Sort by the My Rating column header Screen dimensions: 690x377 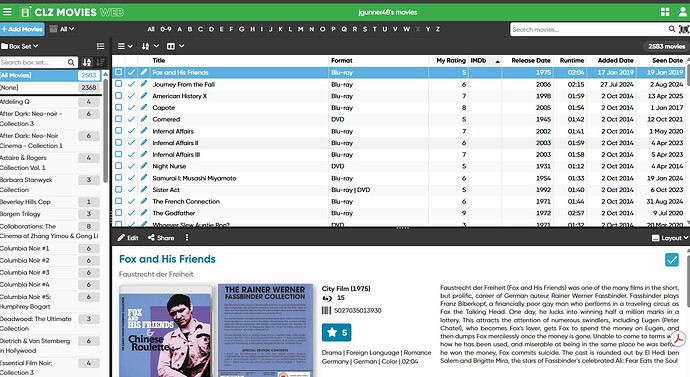coord(451,61)
